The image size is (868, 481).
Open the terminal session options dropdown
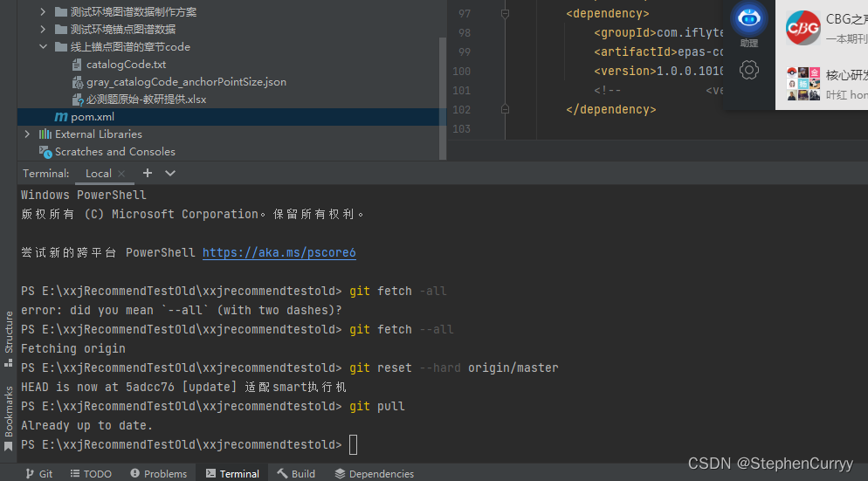[x=170, y=173]
